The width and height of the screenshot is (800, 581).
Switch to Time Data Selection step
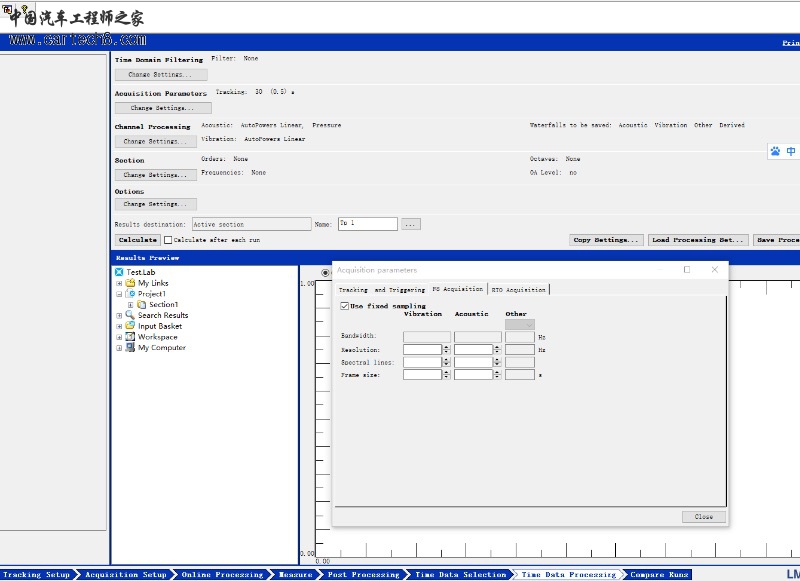click(x=460, y=574)
